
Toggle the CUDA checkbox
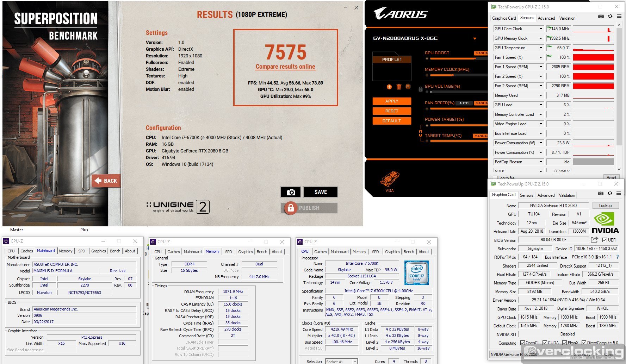(545, 343)
